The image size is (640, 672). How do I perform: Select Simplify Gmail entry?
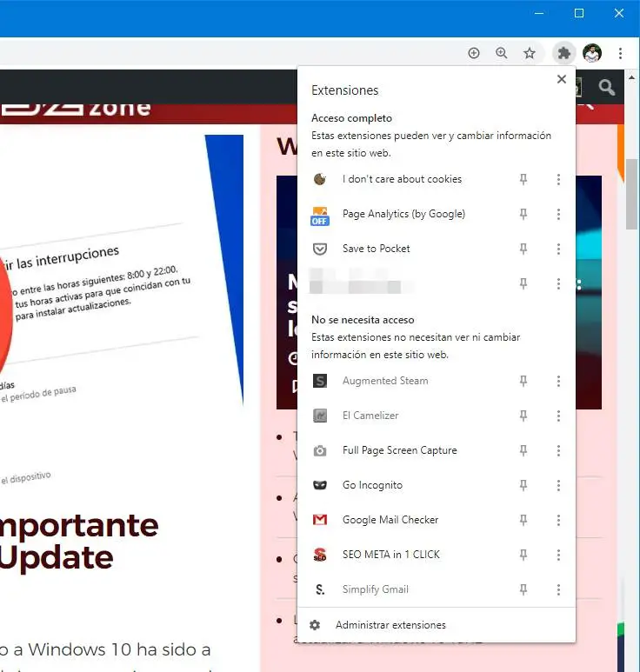[375, 589]
